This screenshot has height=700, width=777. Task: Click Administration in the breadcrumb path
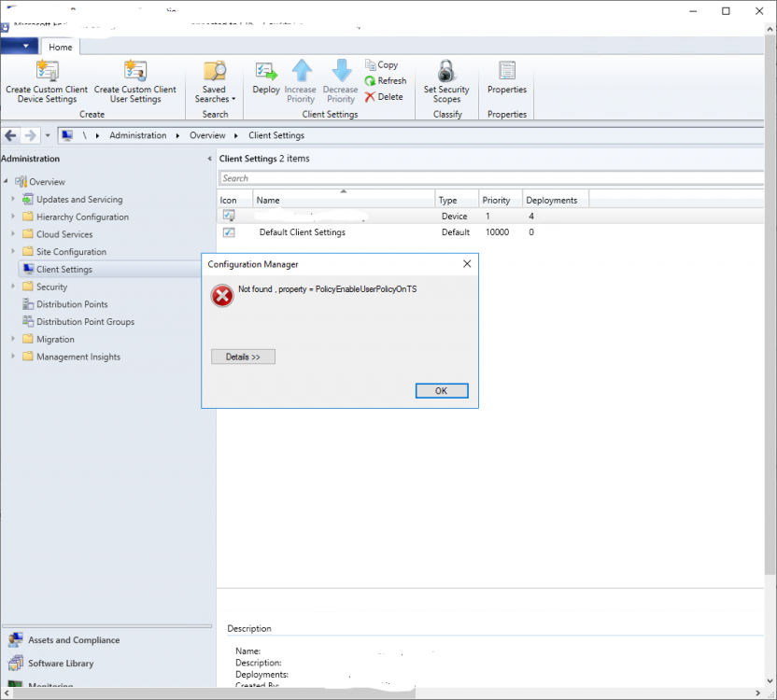pyautogui.click(x=138, y=135)
